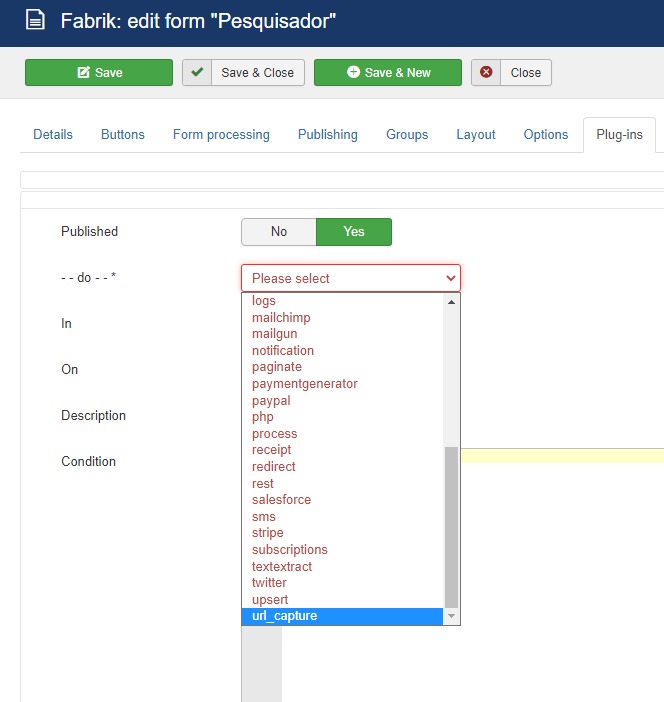This screenshot has width=664, height=702.
Task: Switch to the Details tab
Action: click(x=53, y=134)
